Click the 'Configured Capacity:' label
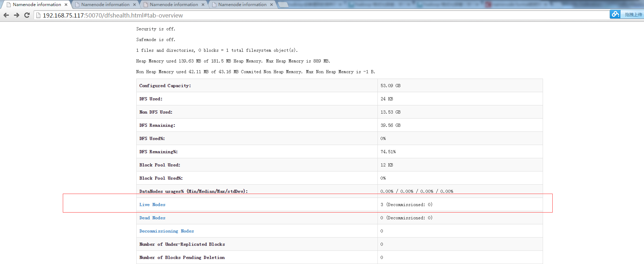Viewport: 644px width, 264px height. (x=165, y=86)
